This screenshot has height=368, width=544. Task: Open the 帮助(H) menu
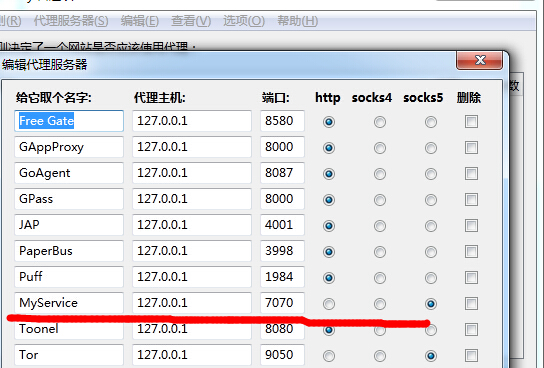[298, 21]
